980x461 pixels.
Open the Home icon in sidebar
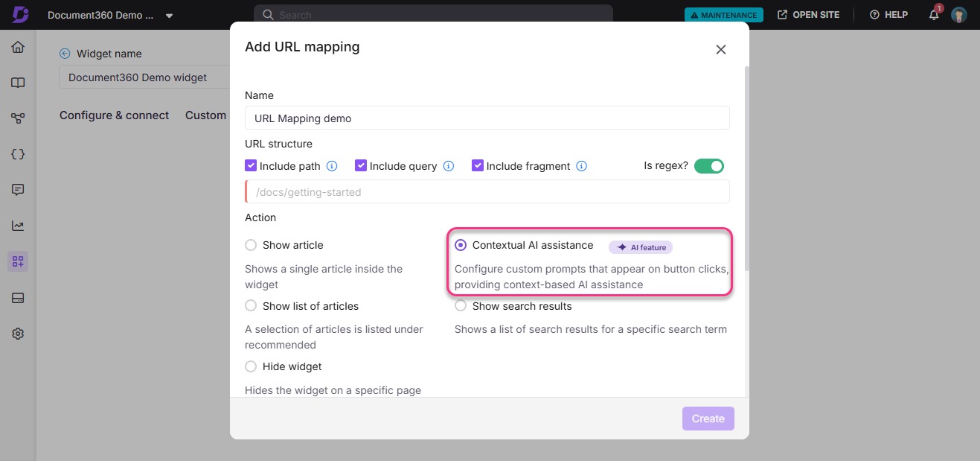tap(18, 48)
